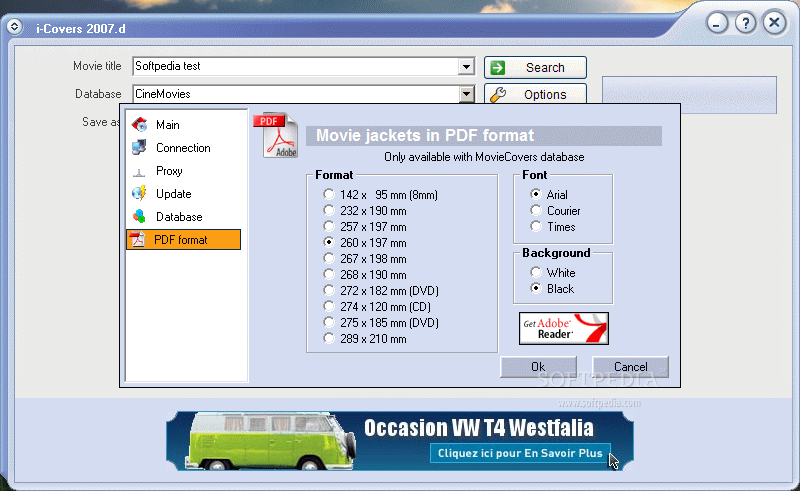Click Cliquez ici pour En Savoir Plus link
The width and height of the screenshot is (800, 491).
click(x=520, y=453)
